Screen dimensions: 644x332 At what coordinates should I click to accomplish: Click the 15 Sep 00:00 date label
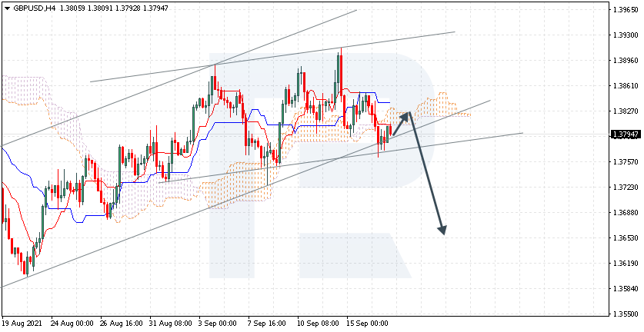point(365,324)
